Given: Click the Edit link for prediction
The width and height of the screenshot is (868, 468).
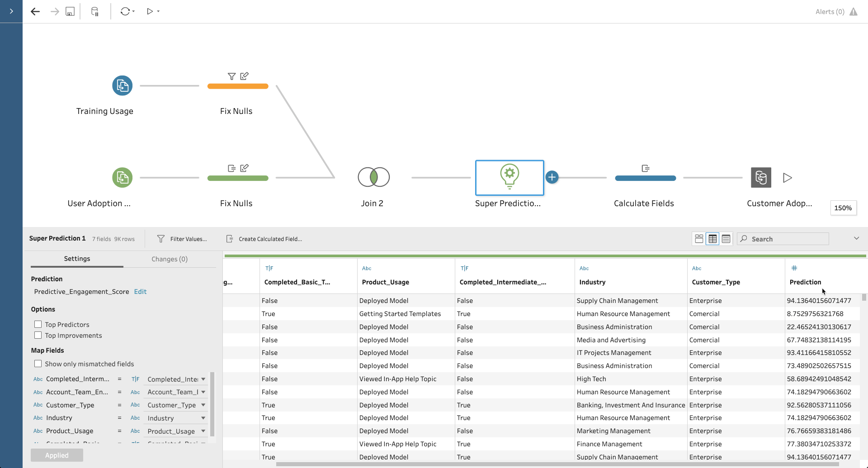Looking at the screenshot, I should [x=140, y=292].
